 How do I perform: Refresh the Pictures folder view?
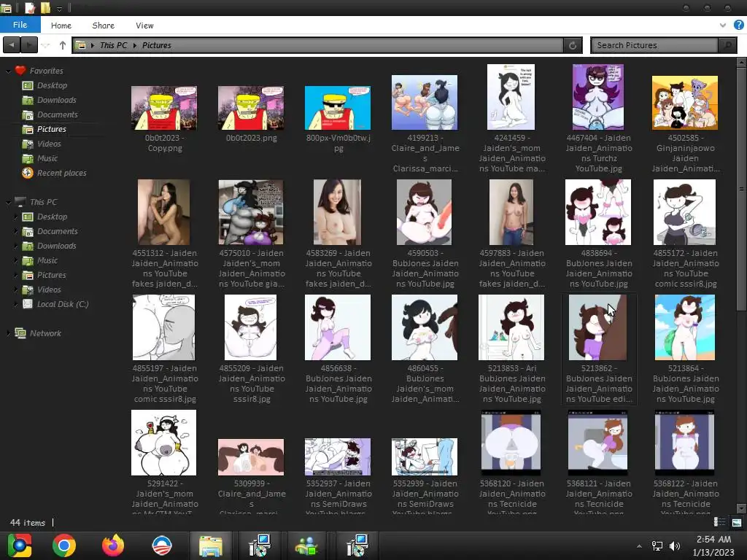[573, 45]
